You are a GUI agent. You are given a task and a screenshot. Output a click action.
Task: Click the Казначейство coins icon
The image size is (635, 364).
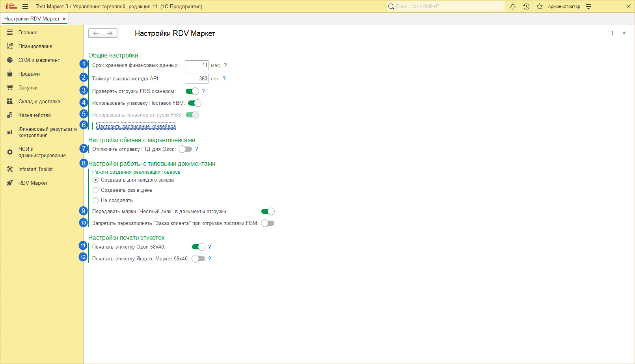[x=10, y=115]
